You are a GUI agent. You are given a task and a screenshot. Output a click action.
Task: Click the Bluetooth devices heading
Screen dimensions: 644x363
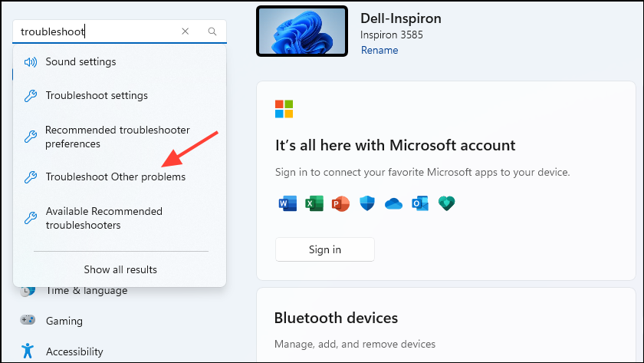(x=336, y=318)
